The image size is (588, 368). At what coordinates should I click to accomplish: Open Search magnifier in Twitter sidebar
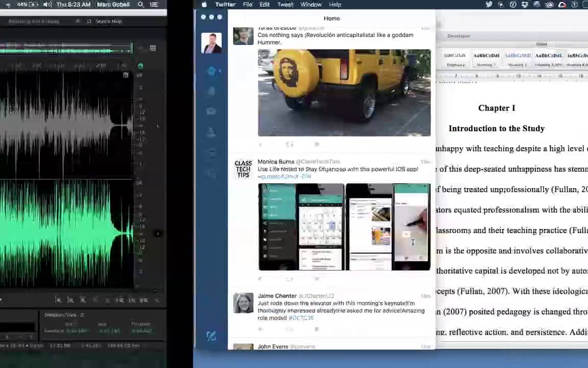pyautogui.click(x=211, y=173)
